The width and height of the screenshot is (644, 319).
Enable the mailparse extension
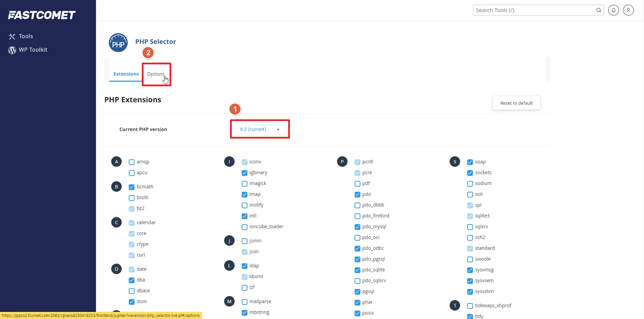[244, 302]
